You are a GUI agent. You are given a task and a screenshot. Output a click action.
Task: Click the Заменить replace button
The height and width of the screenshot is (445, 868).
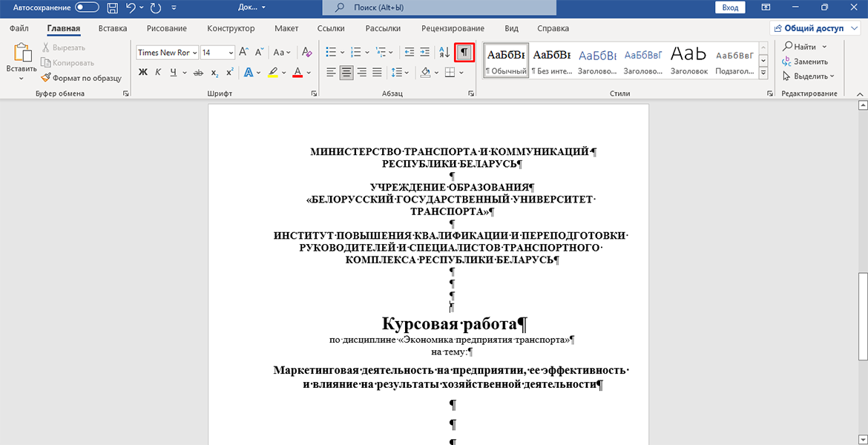805,62
